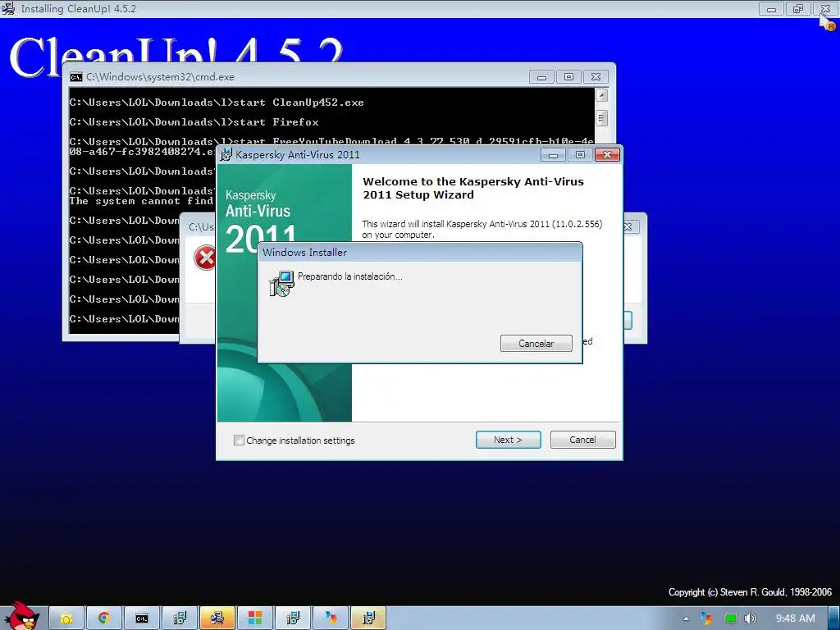Open the four-colored squares taskbar icon
The height and width of the screenshot is (630, 840).
coord(255,619)
